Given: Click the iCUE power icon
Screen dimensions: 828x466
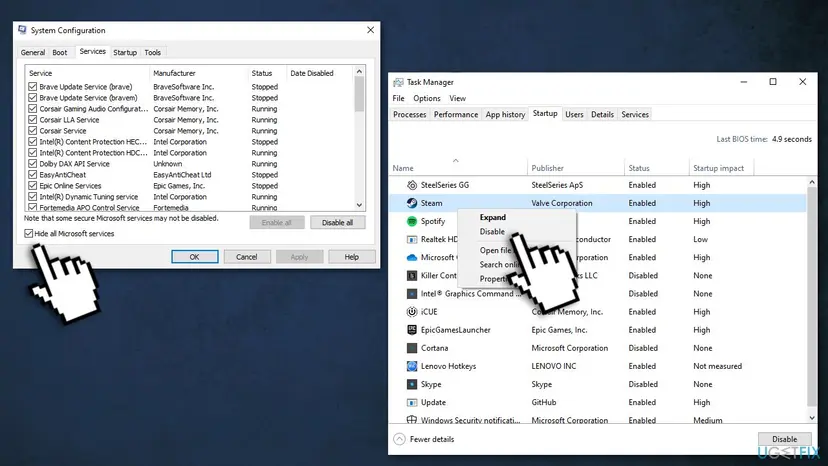Looking at the screenshot, I should pos(412,312).
